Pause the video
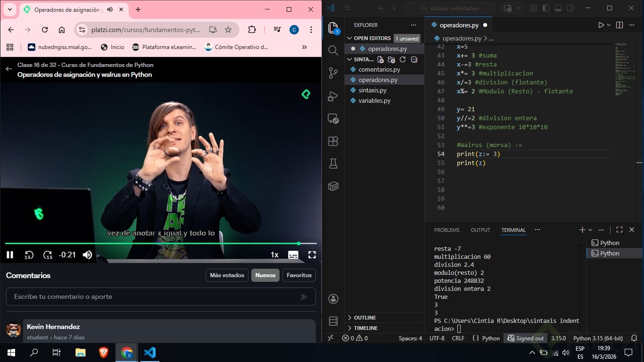The width and height of the screenshot is (644, 362). [10, 255]
